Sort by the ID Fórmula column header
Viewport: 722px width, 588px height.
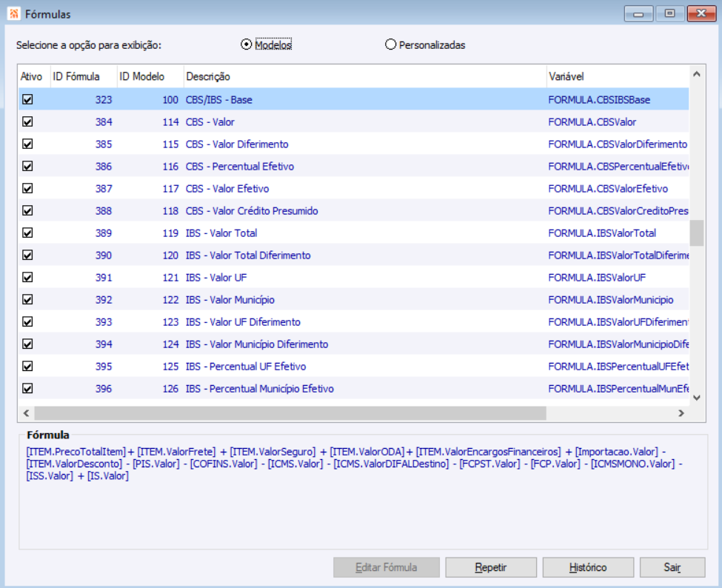pos(84,76)
